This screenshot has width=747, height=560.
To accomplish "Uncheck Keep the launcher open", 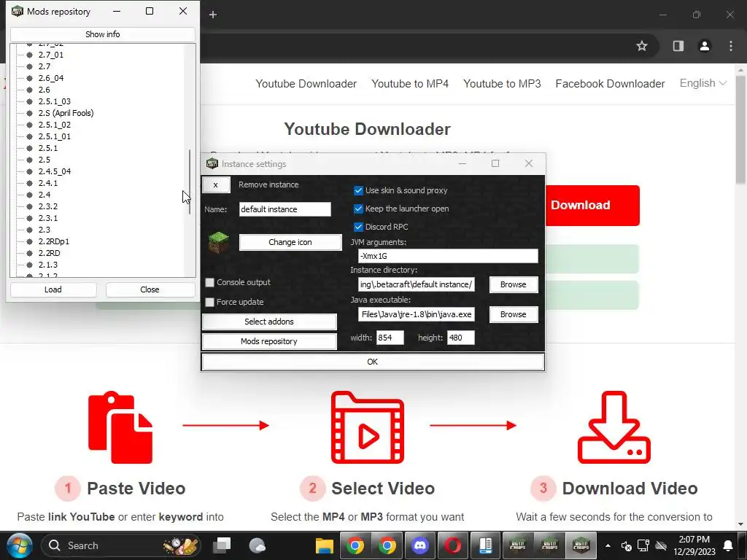I will (358, 209).
